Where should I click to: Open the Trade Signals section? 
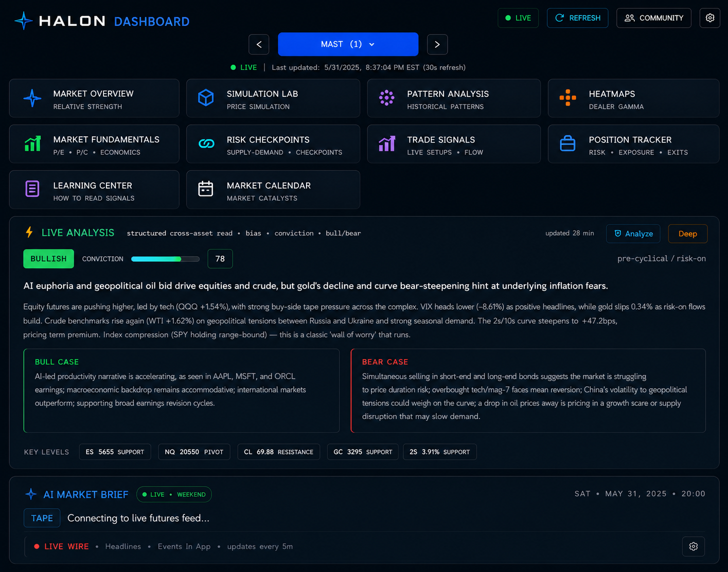[454, 144]
